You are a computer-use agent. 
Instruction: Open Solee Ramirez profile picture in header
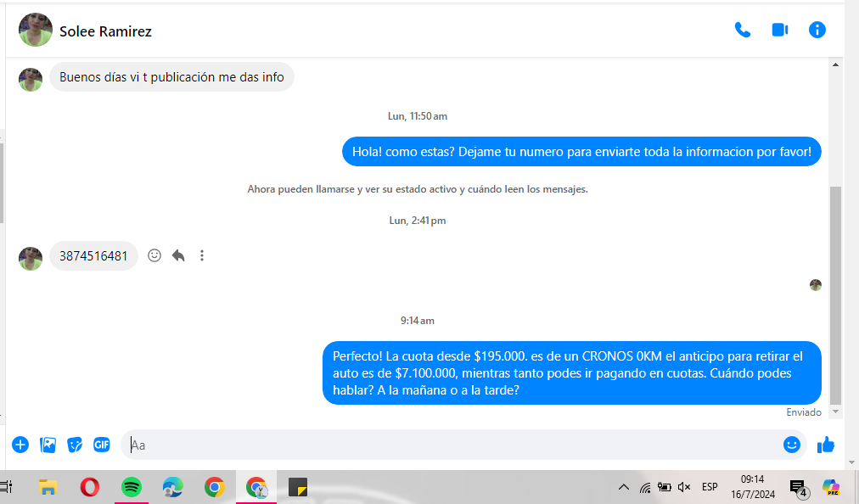coord(36,31)
